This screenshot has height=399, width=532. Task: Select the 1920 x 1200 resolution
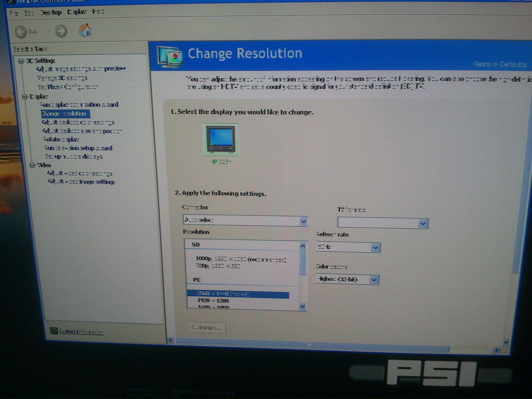(213, 301)
